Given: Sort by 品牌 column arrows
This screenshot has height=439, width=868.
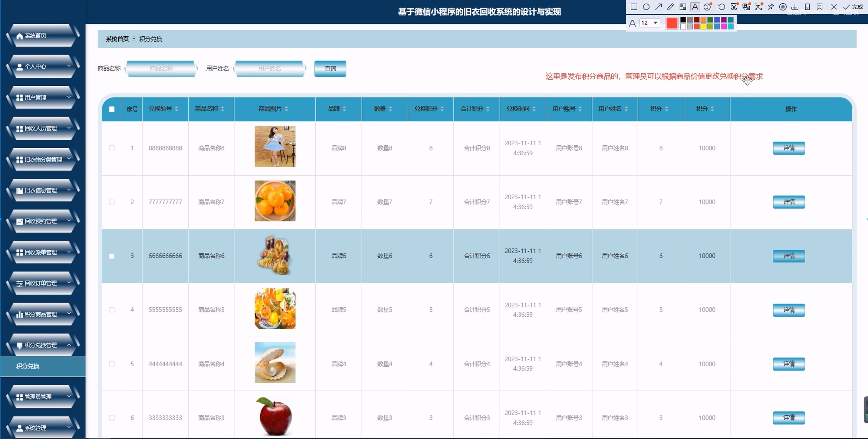Looking at the screenshot, I should point(344,109).
